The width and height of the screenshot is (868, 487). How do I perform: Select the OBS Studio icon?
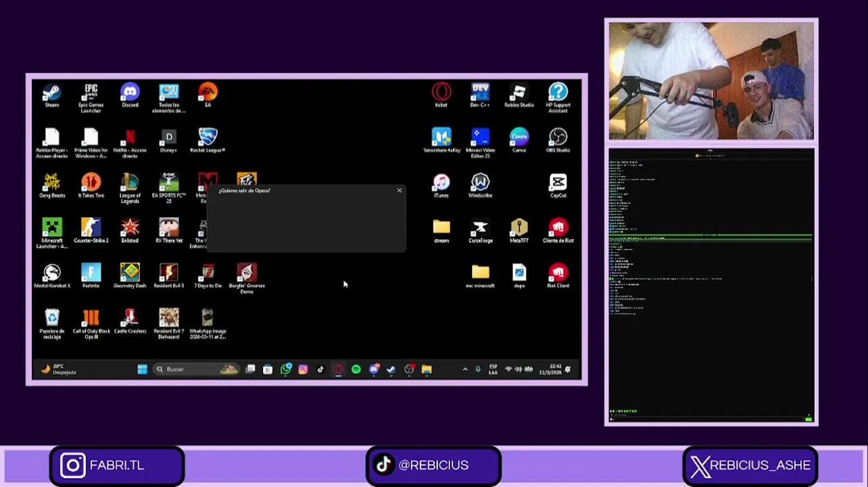pyautogui.click(x=558, y=141)
